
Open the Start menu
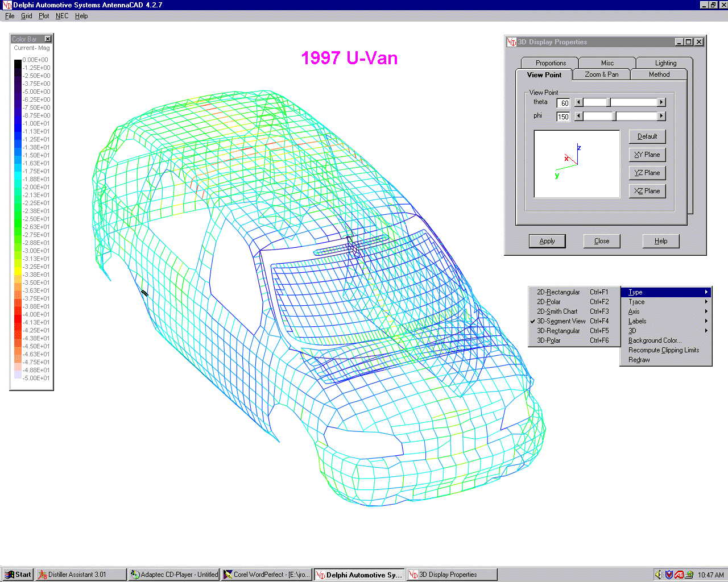(18, 575)
